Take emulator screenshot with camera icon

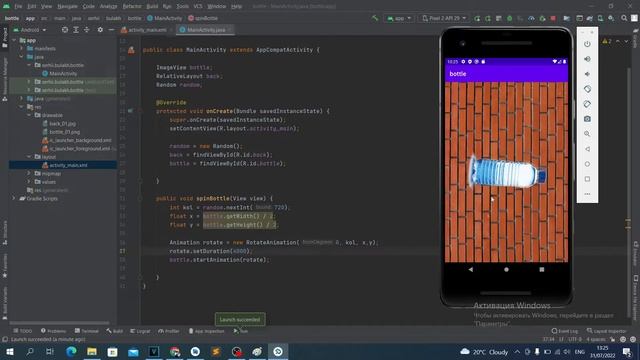click(x=587, y=119)
